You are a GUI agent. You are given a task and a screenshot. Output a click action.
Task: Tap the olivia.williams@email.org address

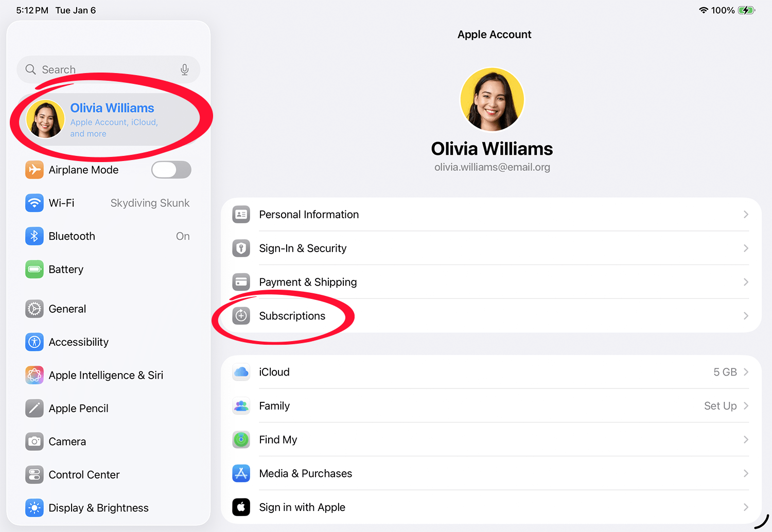coord(492,167)
